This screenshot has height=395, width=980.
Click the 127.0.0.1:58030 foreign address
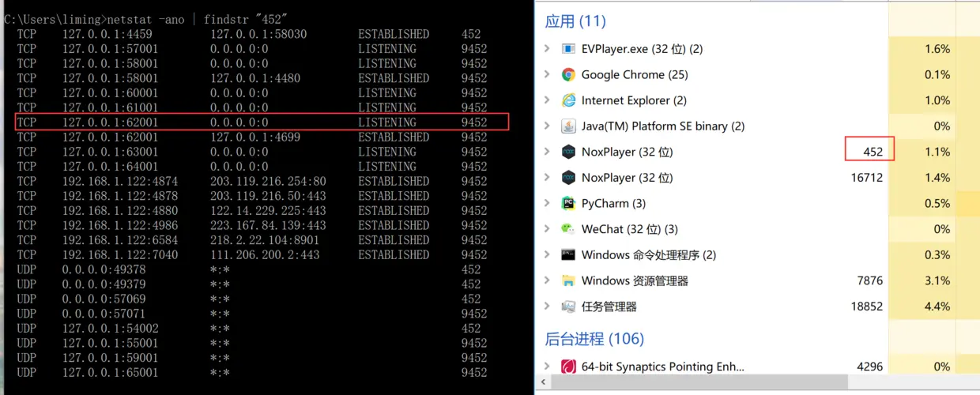pyautogui.click(x=258, y=34)
